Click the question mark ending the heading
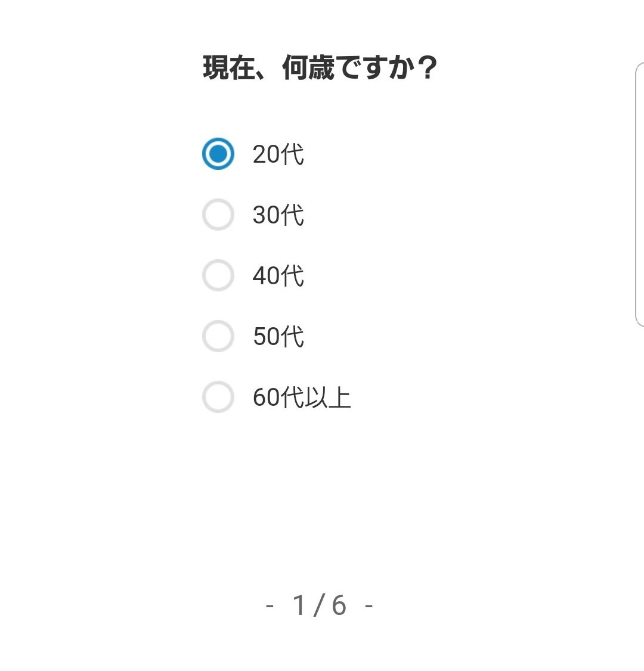 (x=426, y=67)
